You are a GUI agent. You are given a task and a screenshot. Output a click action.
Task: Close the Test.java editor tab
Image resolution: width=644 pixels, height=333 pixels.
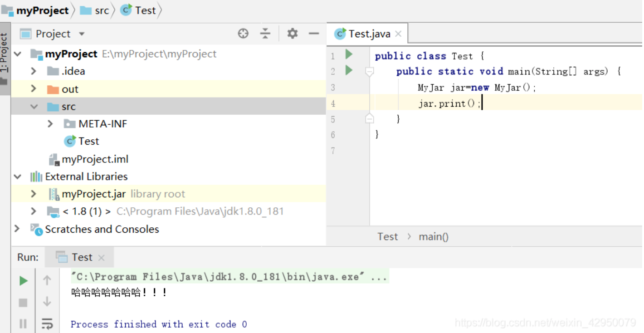(398, 34)
